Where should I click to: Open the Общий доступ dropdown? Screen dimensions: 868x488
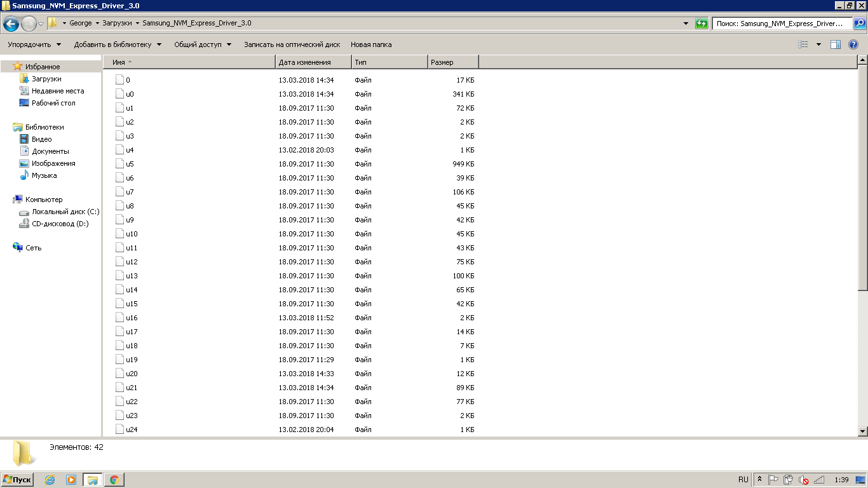tap(203, 44)
